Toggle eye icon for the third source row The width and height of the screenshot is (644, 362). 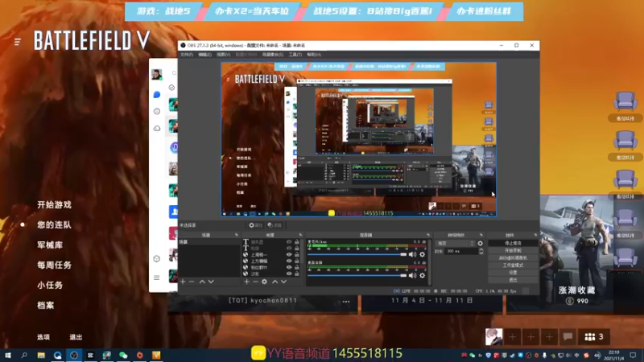289,254
